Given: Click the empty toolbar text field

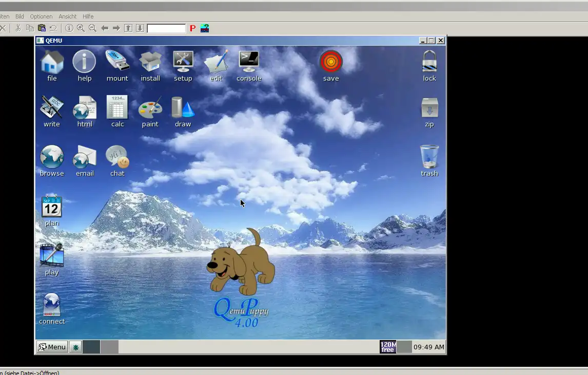Looking at the screenshot, I should 166,29.
